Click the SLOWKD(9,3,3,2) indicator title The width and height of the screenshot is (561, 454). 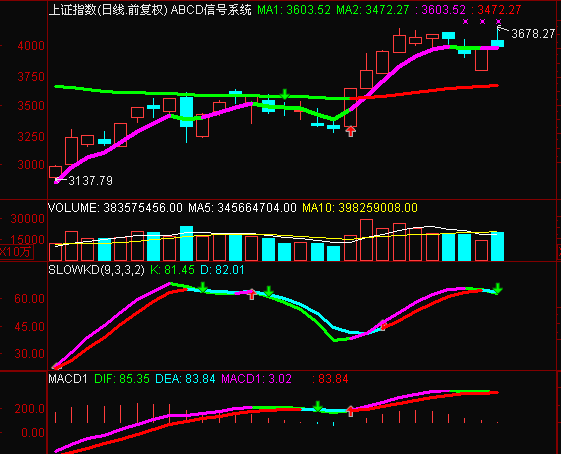(96, 270)
